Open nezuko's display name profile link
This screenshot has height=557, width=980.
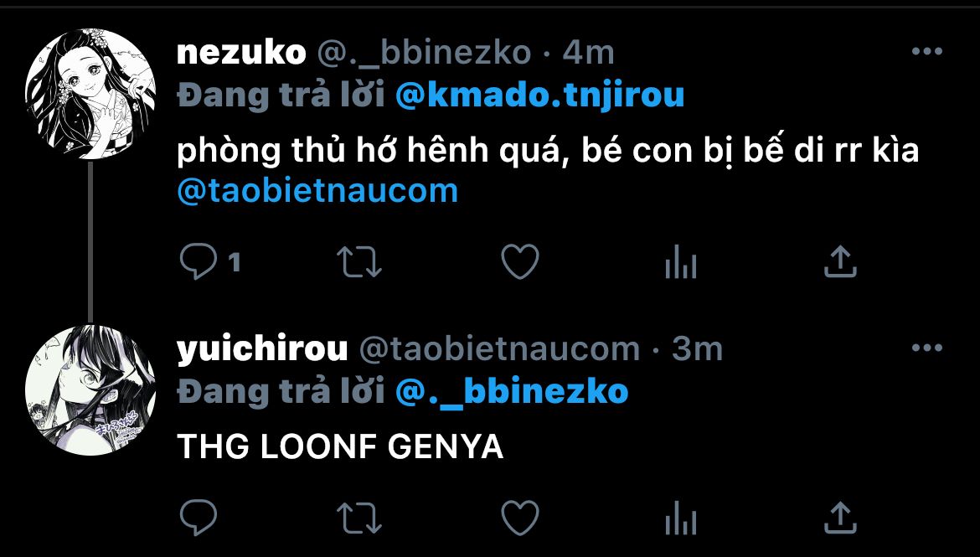(x=241, y=53)
